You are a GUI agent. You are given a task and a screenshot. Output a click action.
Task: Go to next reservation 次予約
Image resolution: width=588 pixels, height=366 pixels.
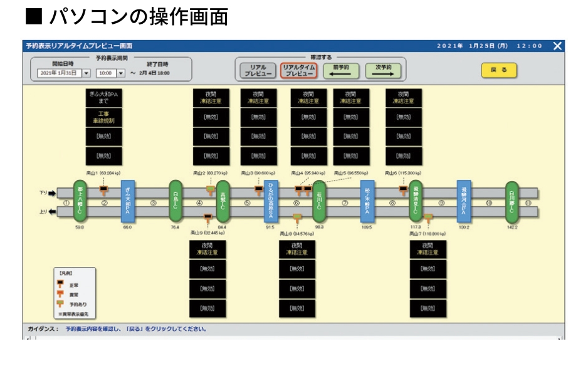click(x=384, y=70)
